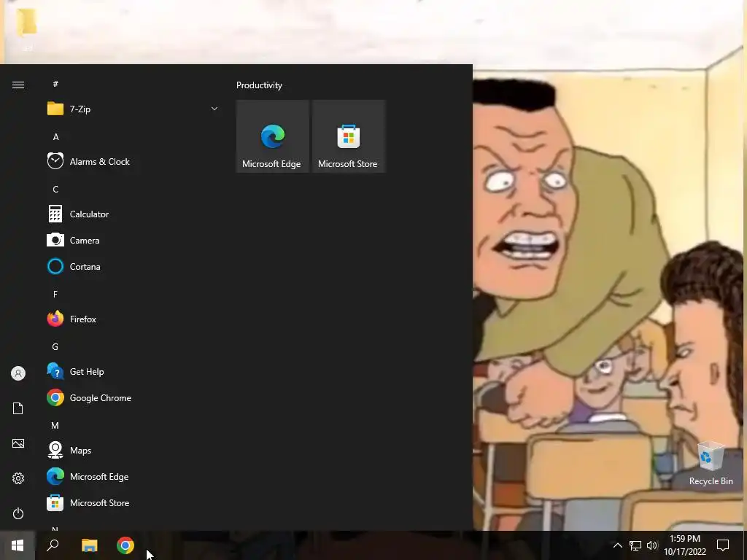This screenshot has height=560, width=747.
Task: Click the Microsoft Store tile under Productivity
Action: click(x=348, y=136)
